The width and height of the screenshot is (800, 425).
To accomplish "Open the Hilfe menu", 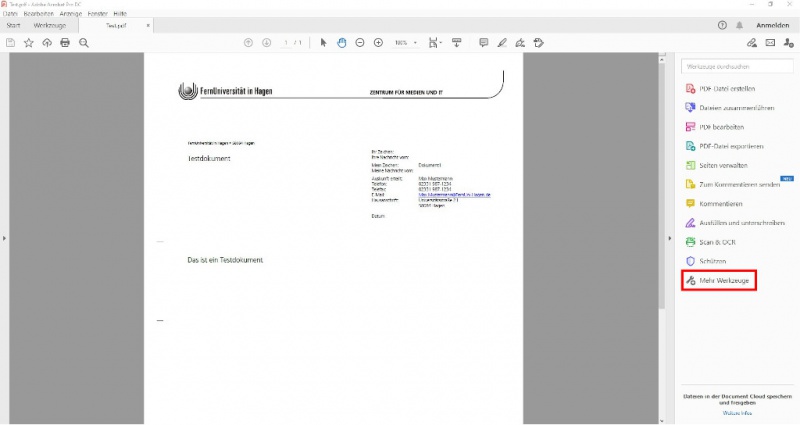I will tap(120, 14).
